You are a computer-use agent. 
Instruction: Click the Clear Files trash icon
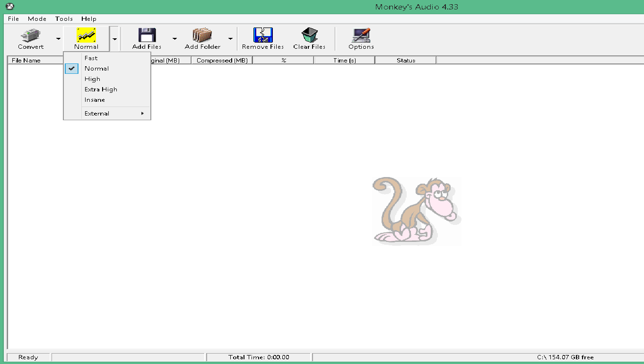(309, 35)
